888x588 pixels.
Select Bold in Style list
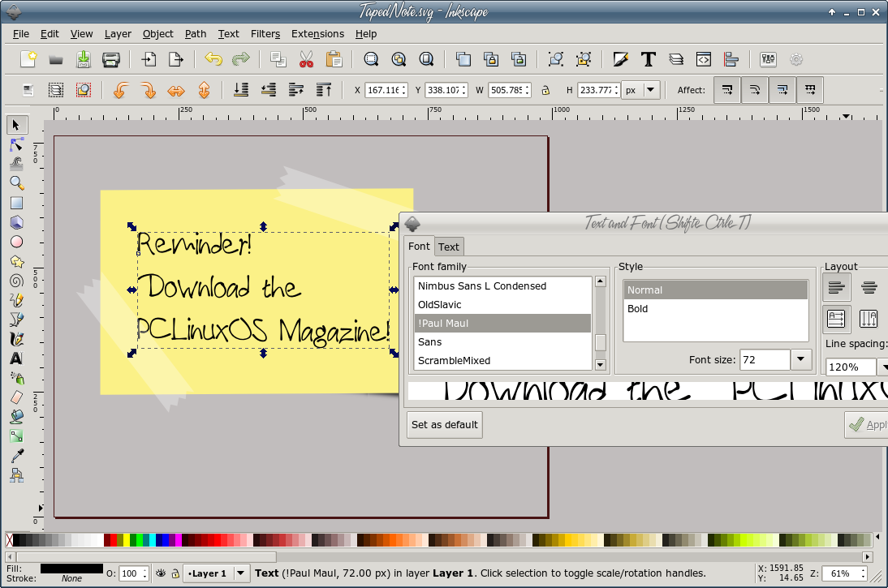click(x=715, y=308)
